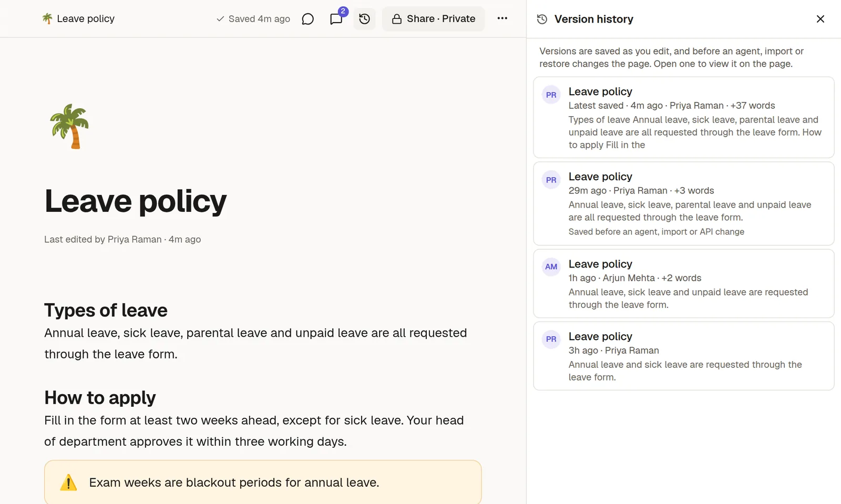
Task: Click paragraph starting 'Annual leave, sick leave, parental'
Action: pyautogui.click(x=255, y=344)
